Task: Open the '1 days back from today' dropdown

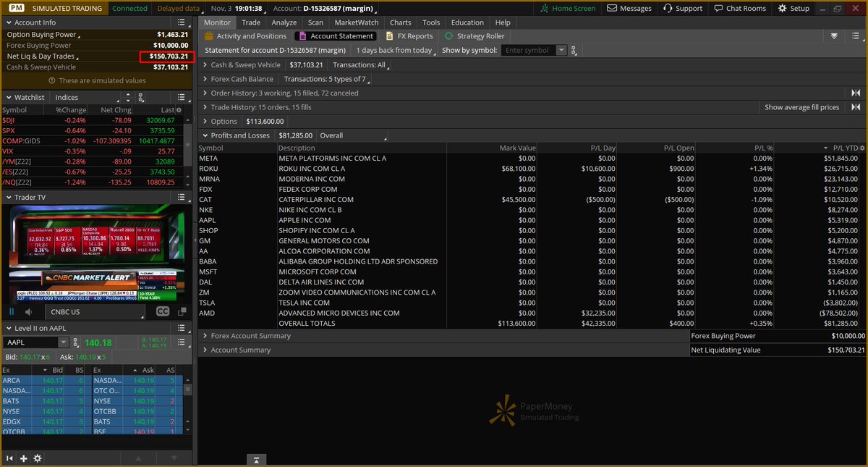Action: [x=395, y=50]
